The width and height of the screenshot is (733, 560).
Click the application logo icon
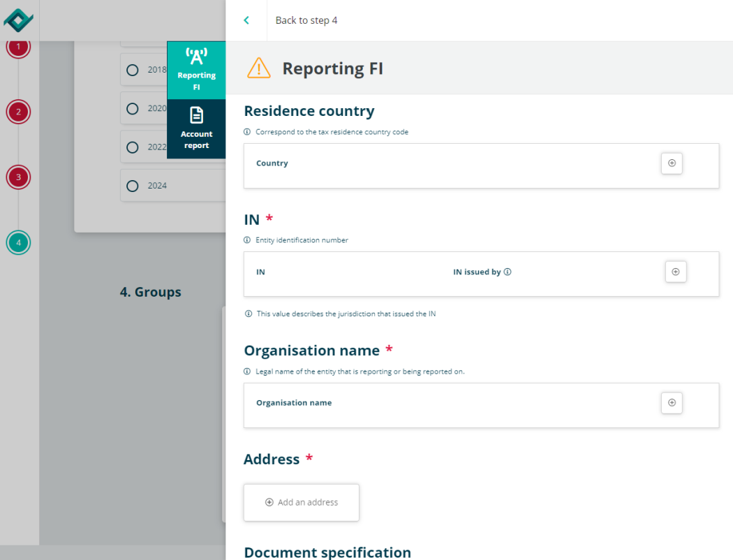coord(18,20)
